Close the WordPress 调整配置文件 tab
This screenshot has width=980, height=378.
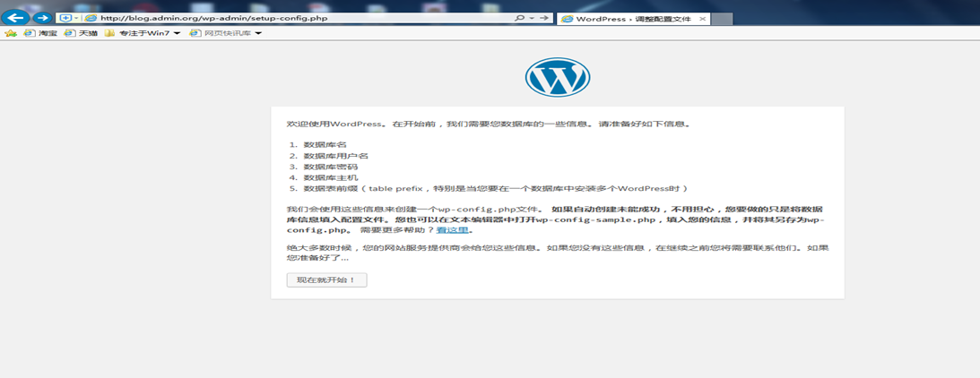tap(703, 19)
